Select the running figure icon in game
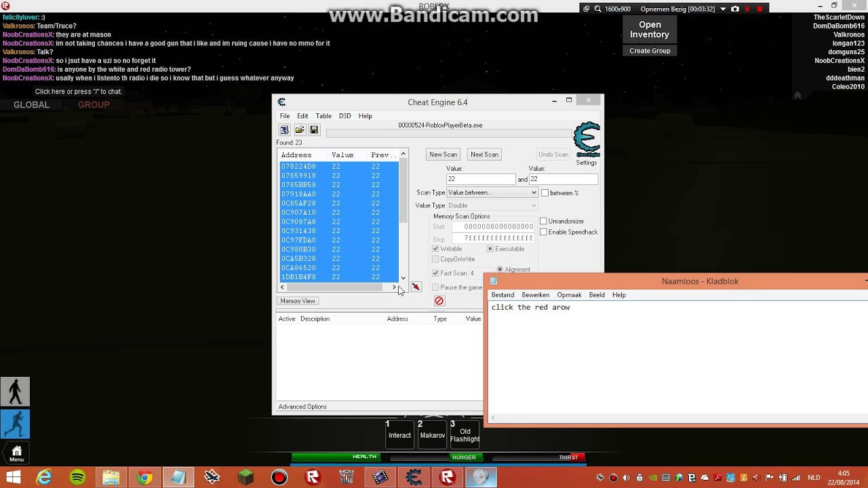The image size is (868, 488). click(x=15, y=424)
